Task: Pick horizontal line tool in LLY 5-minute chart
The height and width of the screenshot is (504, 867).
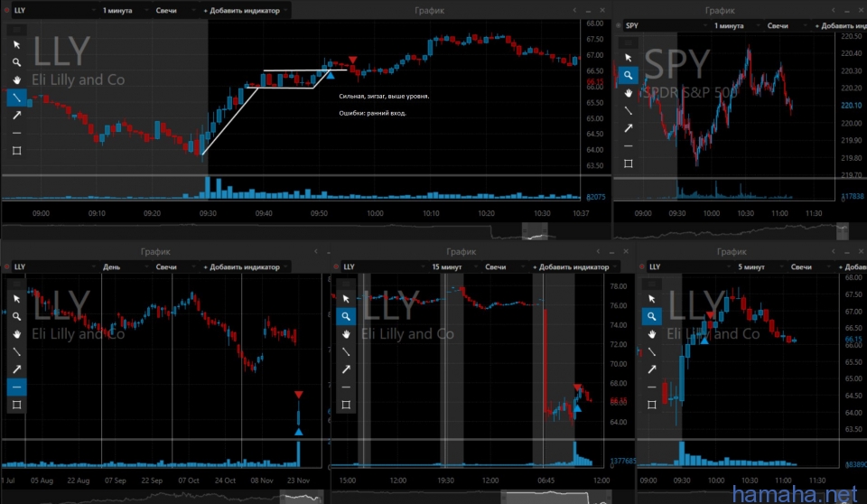Action: [x=652, y=387]
